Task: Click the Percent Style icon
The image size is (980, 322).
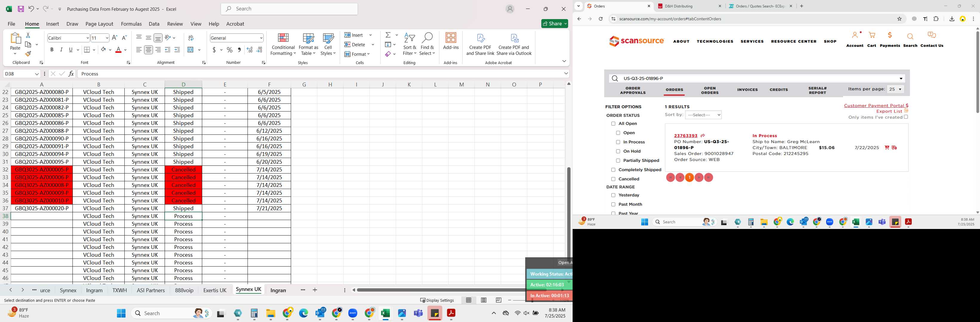Action: click(229, 50)
